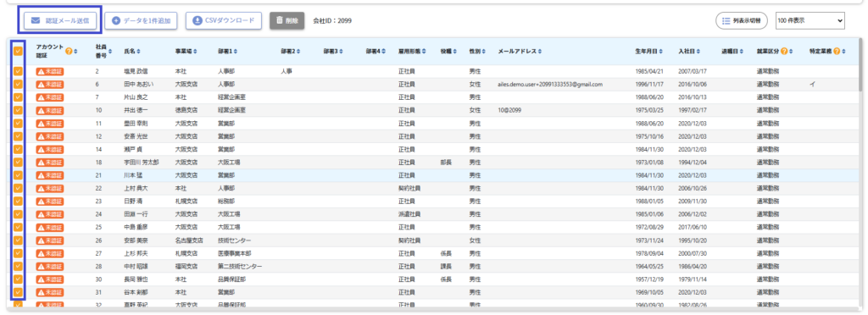The height and width of the screenshot is (315, 868).
Task: Click the CSVダウンロード button
Action: (x=224, y=20)
